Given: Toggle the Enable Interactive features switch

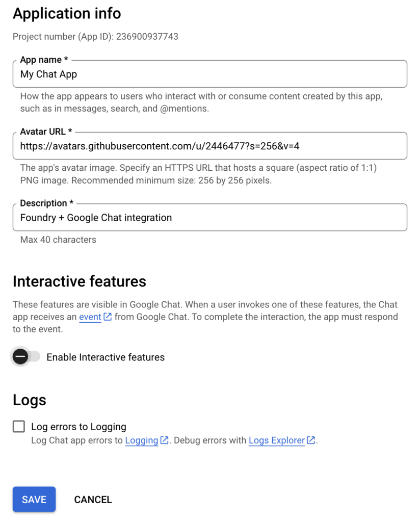Looking at the screenshot, I should click(26, 356).
